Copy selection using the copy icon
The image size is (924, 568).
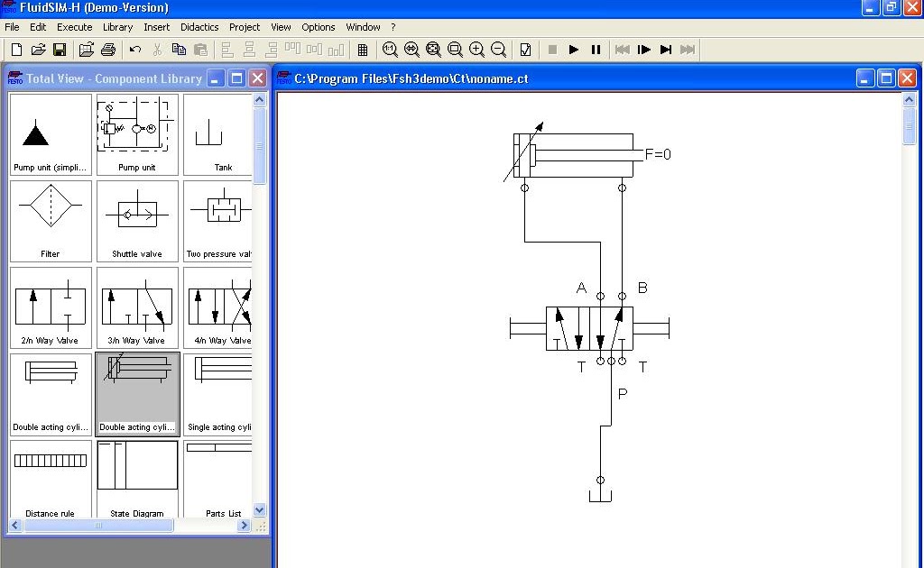pos(179,50)
